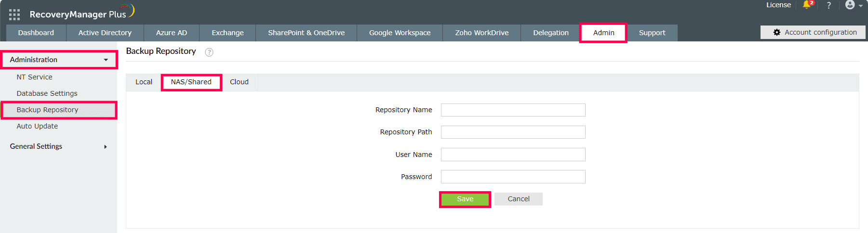
Task: Select the Password input field
Action: click(x=513, y=177)
